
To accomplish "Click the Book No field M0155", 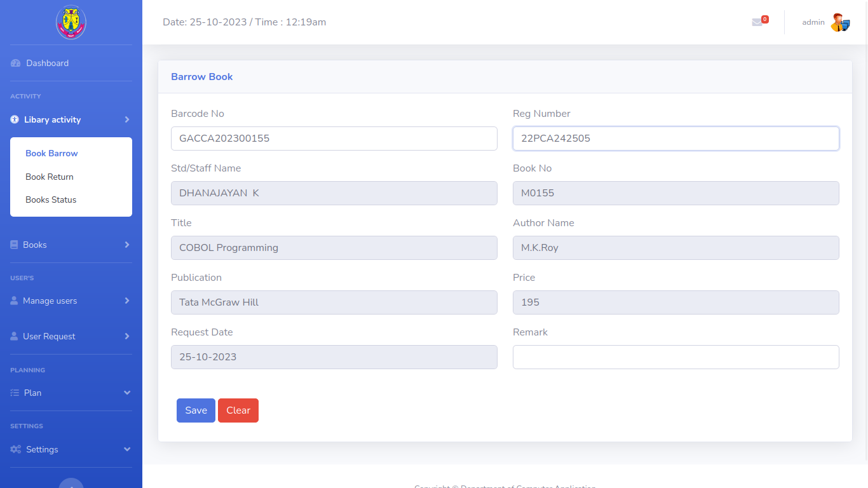I will pos(676,193).
